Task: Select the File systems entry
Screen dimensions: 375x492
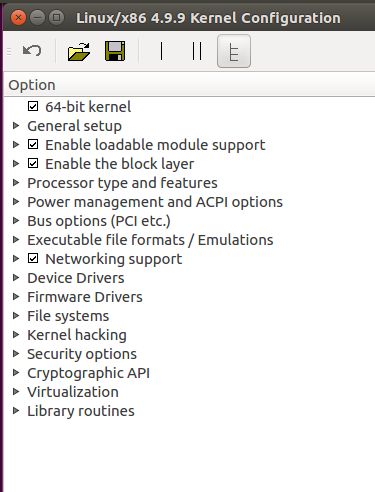Action: pos(68,316)
